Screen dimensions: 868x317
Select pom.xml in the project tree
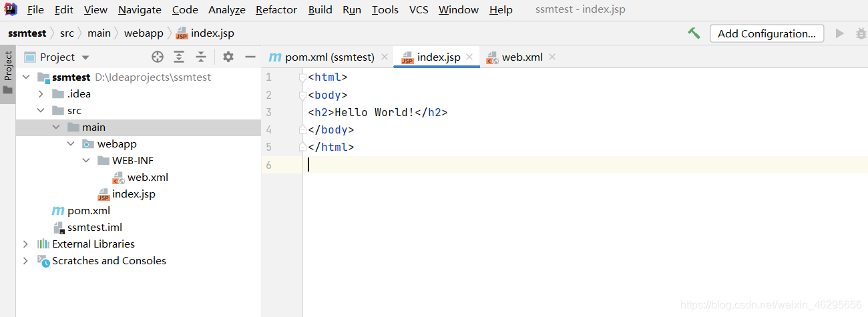[89, 211]
